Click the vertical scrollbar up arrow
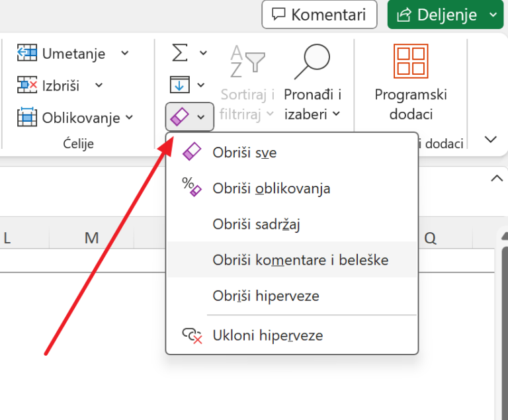508x420 pixels. (505, 235)
